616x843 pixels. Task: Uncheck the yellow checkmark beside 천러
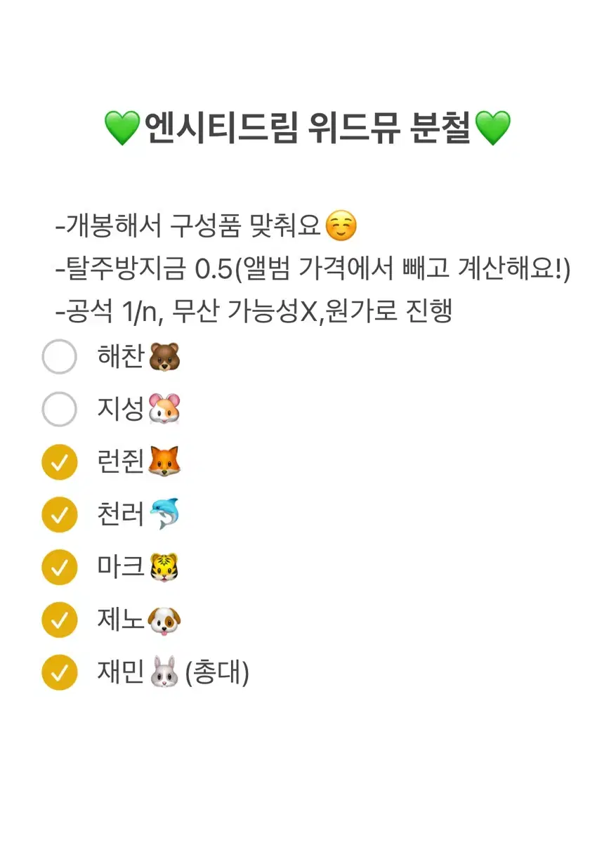(59, 515)
